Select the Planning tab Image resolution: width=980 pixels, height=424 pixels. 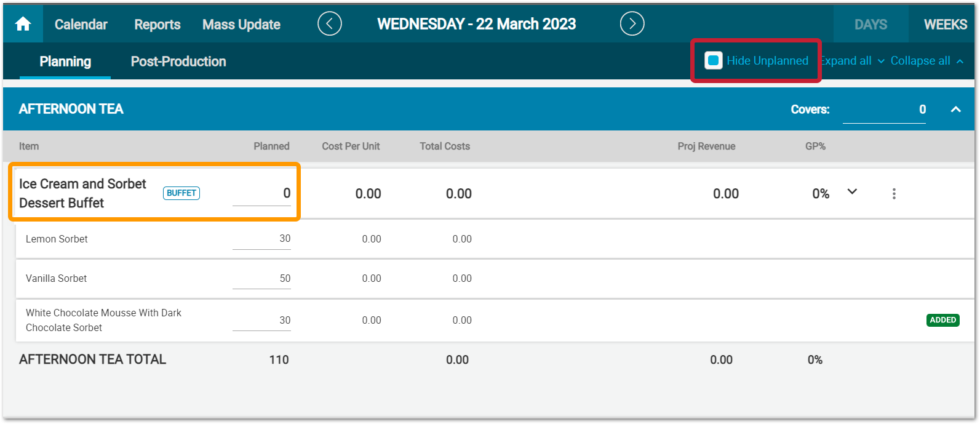pos(65,62)
